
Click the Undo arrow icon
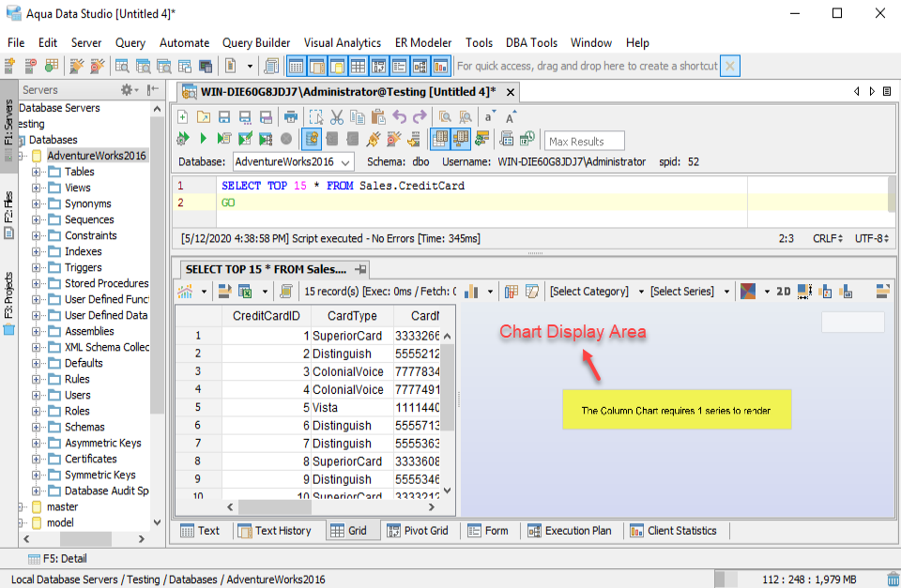pyautogui.click(x=400, y=117)
